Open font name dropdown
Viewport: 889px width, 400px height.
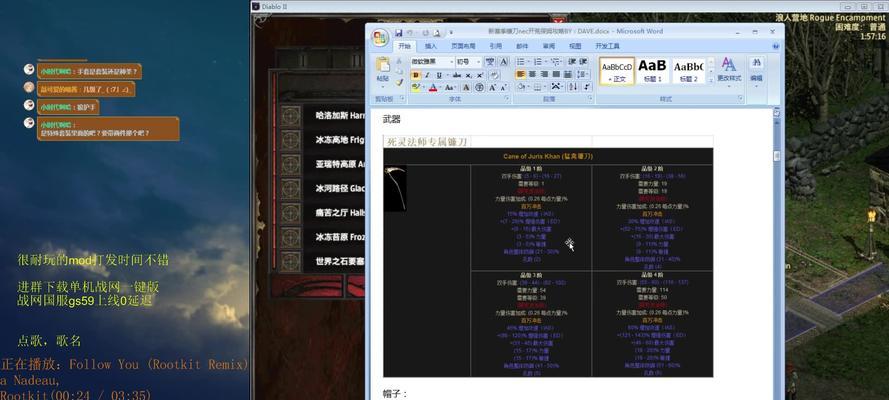click(452, 61)
